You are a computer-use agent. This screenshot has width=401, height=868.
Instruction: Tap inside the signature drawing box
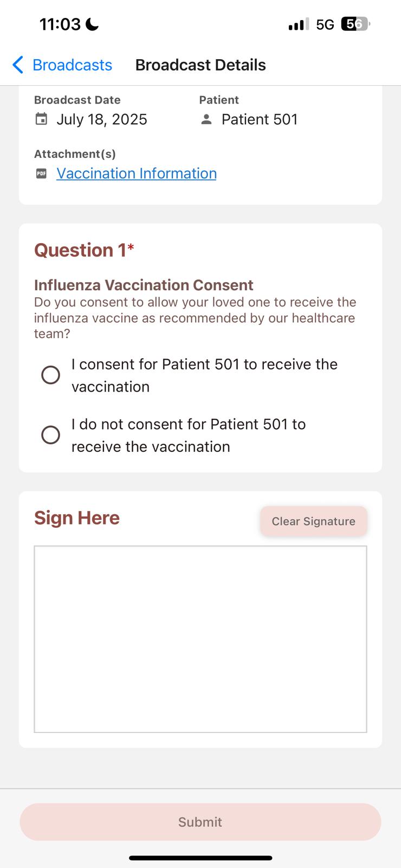(x=200, y=639)
